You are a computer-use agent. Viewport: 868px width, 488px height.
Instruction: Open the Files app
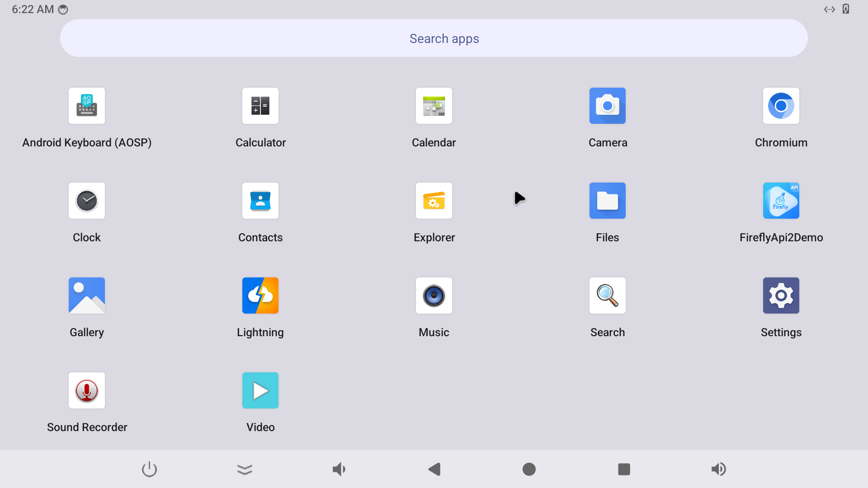click(608, 201)
